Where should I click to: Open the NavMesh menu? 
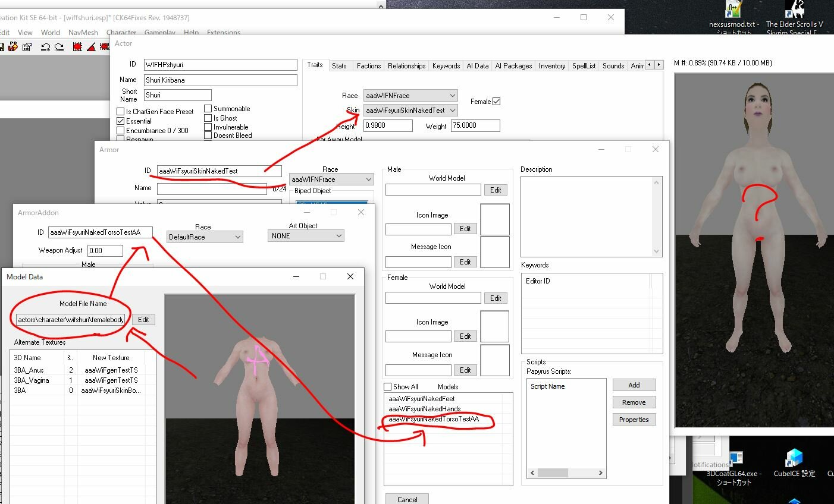(x=83, y=33)
